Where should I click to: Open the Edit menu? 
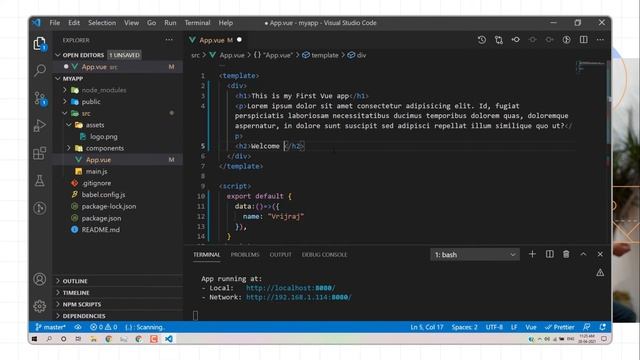click(74, 23)
